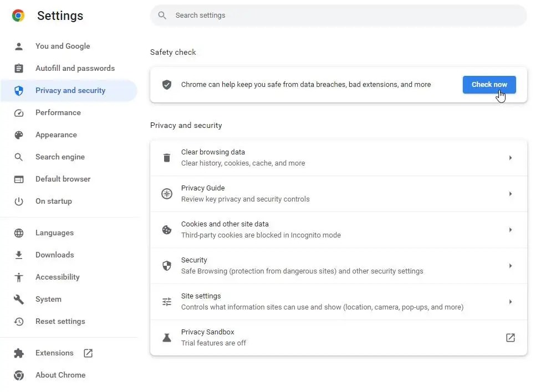Go to Autofill and passwords

coord(75,68)
